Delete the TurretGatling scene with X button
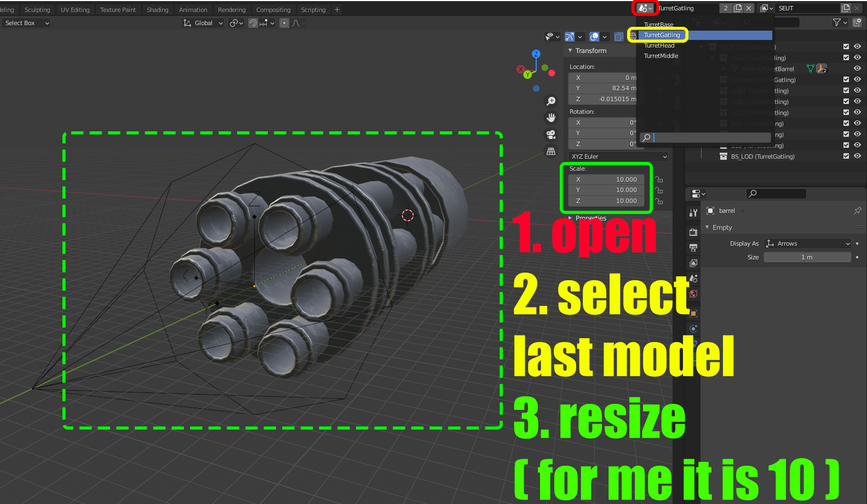 (749, 8)
